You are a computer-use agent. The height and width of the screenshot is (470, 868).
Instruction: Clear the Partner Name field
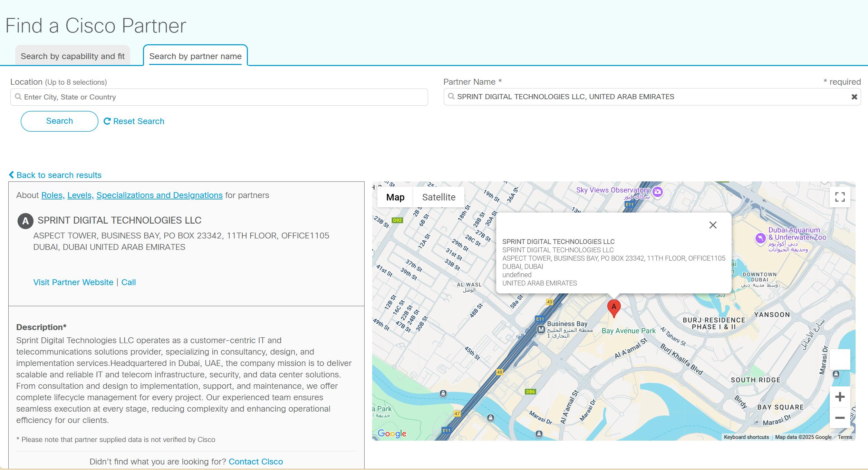pyautogui.click(x=854, y=97)
